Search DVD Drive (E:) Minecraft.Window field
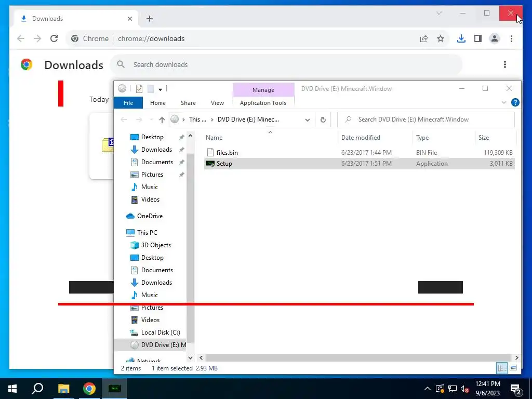The width and height of the screenshot is (532, 399). click(426, 119)
